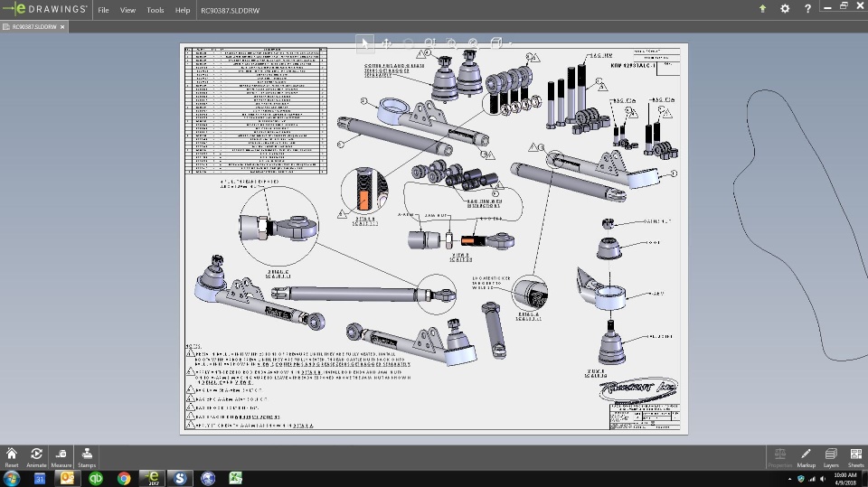Screen dimensions: 868x487
Task: Click the Help question mark icon
Action: click(807, 9)
